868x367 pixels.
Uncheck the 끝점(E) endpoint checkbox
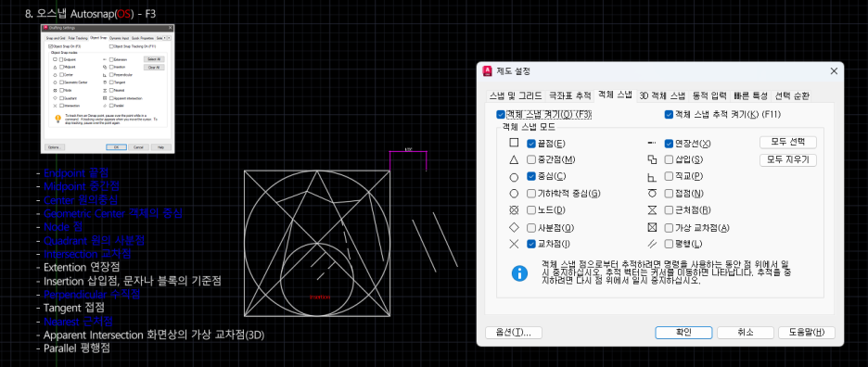pos(531,144)
